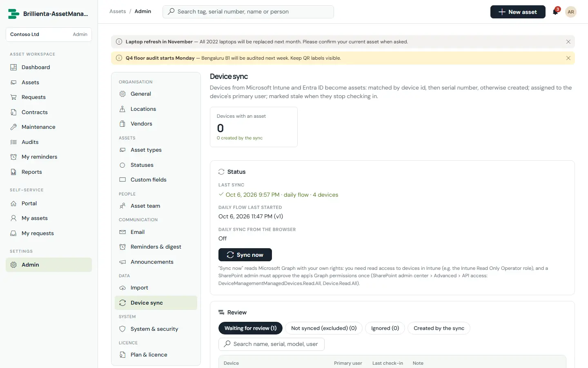Viewport: 588px width, 368px height.
Task: Dismiss the Laptop refresh announcement
Action: pos(568,42)
